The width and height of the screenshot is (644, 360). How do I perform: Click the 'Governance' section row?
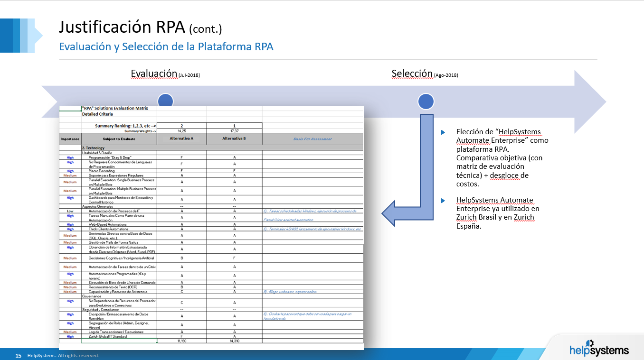coord(211,296)
